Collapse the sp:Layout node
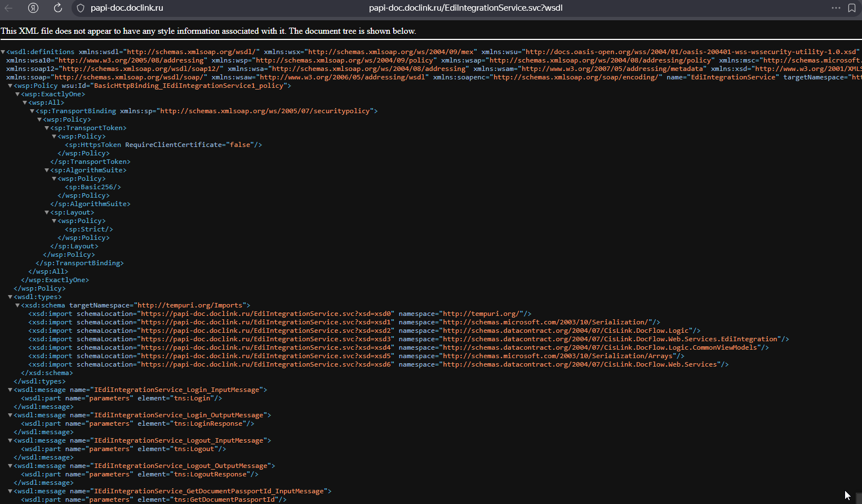 (47, 212)
